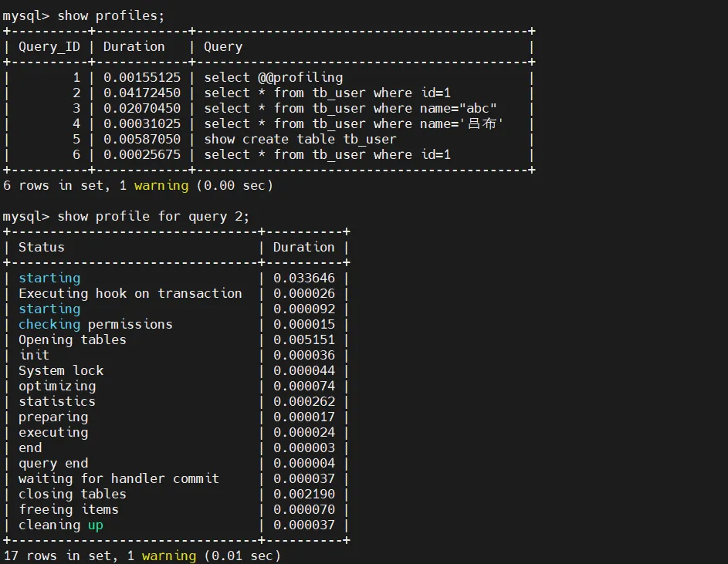The height and width of the screenshot is (564, 728).
Task: Click the "checking permissions" status row
Action: pos(96,324)
